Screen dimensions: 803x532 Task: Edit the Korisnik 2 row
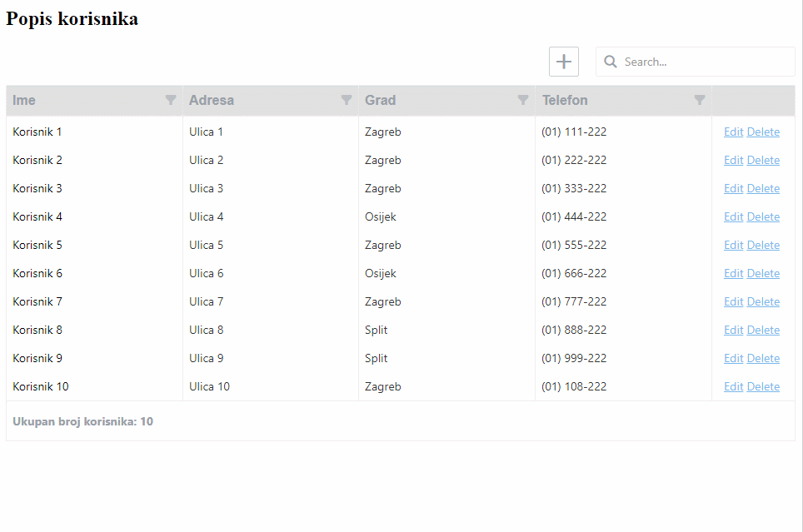733,160
